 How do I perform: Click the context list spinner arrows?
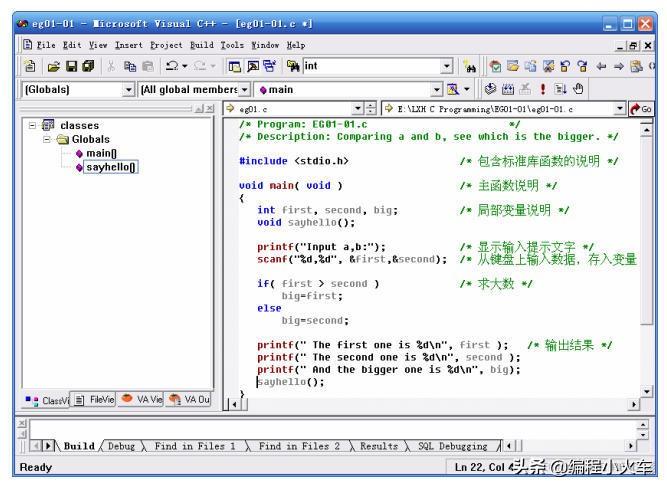[371, 109]
